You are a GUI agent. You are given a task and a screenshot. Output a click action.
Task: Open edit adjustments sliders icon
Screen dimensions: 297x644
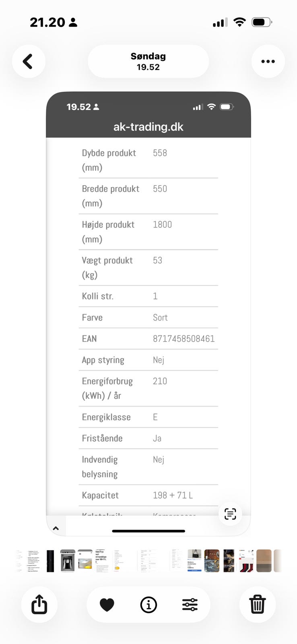[x=190, y=605]
